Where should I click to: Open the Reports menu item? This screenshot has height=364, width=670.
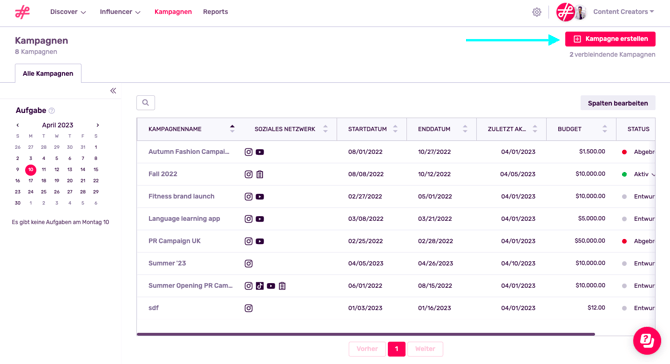pos(215,12)
